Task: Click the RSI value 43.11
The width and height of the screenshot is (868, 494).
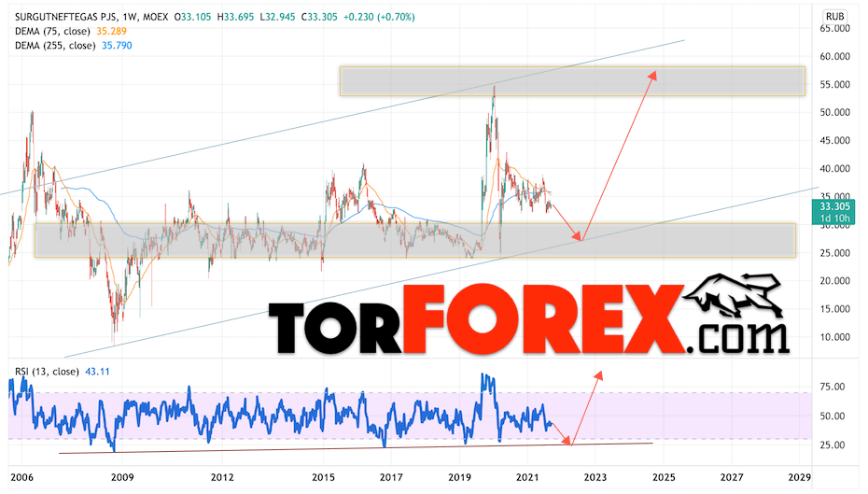Action: (x=97, y=372)
